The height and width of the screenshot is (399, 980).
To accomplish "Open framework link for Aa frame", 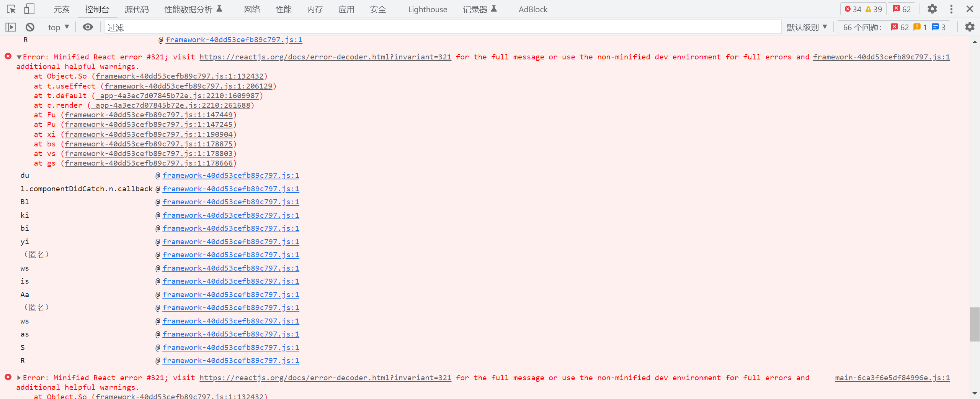I will (231, 295).
